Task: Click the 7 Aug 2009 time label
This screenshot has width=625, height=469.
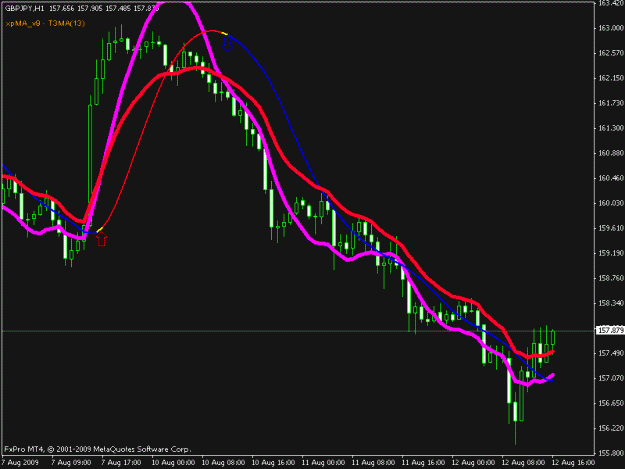Action: [20, 463]
